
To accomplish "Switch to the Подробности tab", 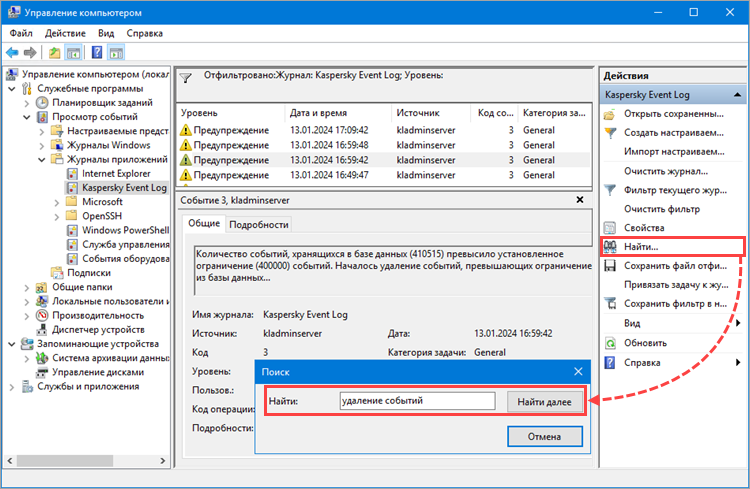I will pos(259,224).
